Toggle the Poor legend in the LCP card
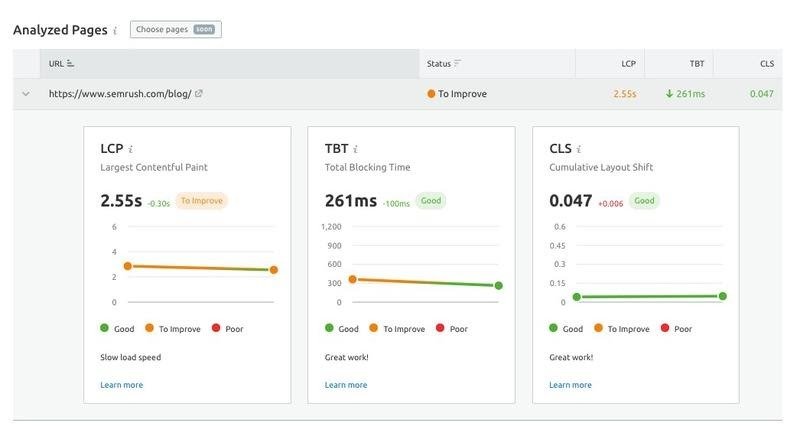 (x=228, y=329)
